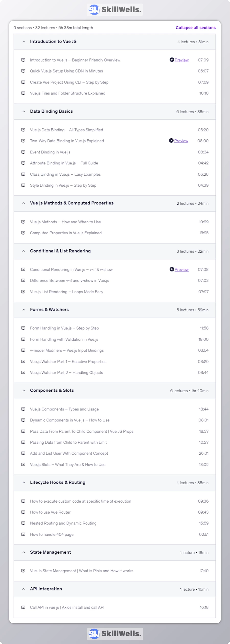Click video icon for Quick Vue.js Setup lecture
230x644 pixels.
23,71
